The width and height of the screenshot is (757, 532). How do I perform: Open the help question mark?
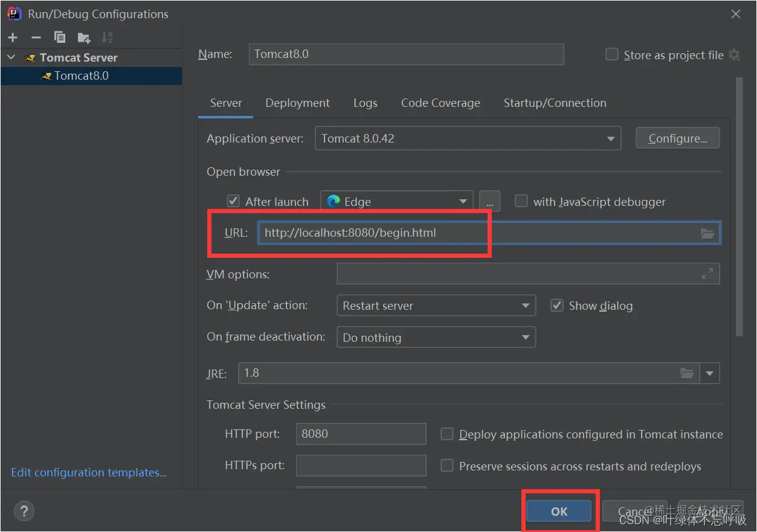pos(24,511)
